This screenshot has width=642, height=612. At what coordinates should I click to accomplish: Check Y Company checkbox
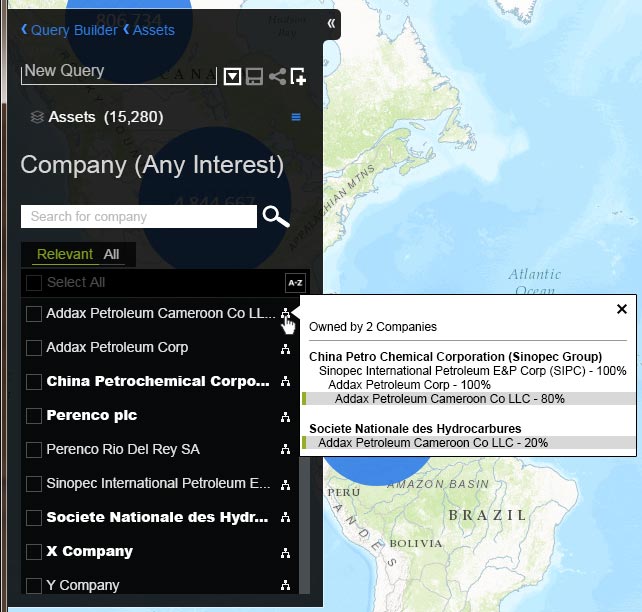[34, 586]
